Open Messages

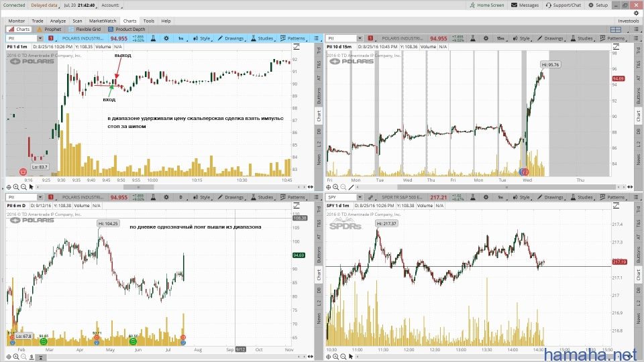click(x=525, y=5)
